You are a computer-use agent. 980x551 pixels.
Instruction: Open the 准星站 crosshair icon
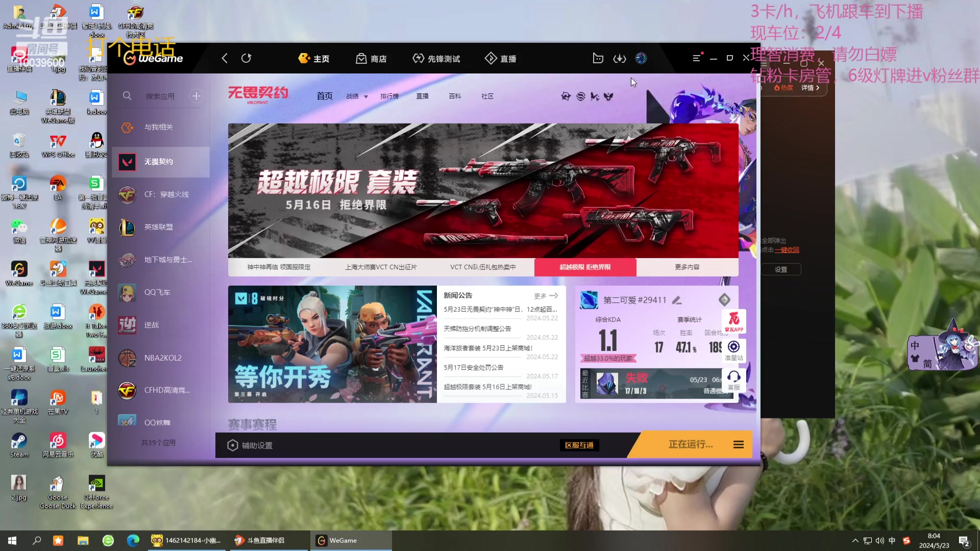click(733, 350)
